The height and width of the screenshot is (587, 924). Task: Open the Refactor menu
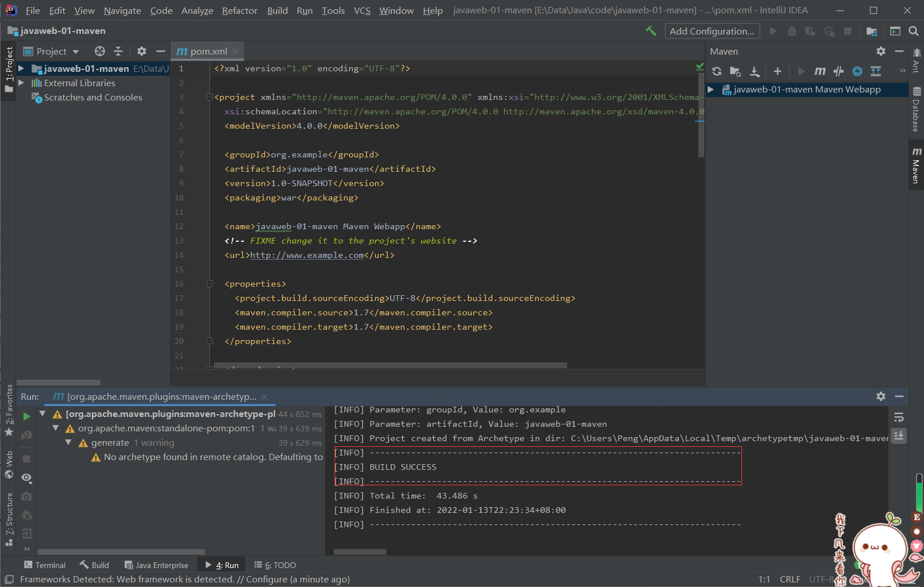(x=239, y=10)
